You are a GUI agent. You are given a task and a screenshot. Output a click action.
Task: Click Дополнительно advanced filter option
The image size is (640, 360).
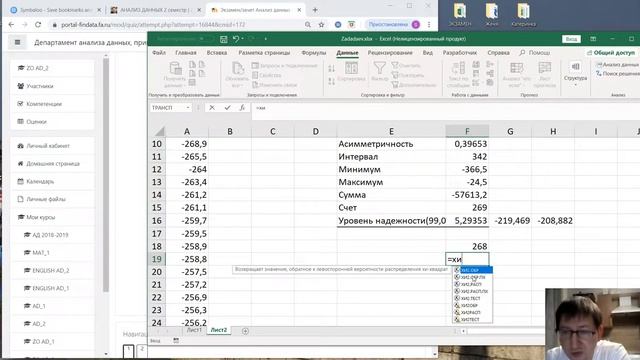coord(414,85)
